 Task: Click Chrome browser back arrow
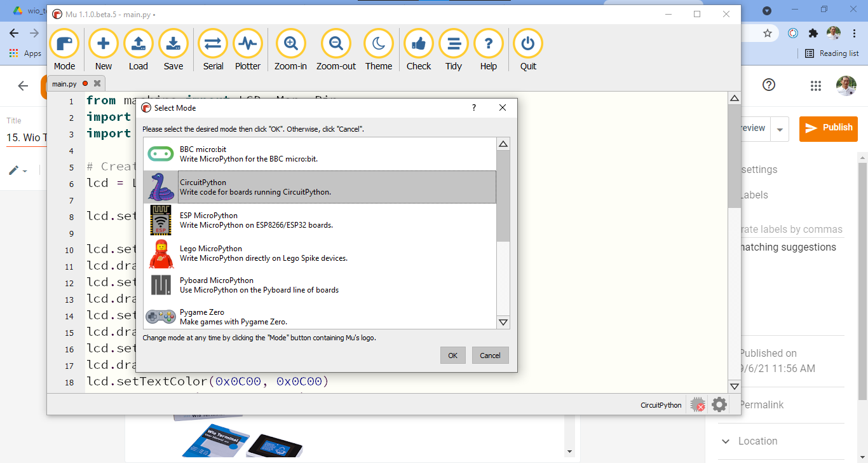coord(15,33)
